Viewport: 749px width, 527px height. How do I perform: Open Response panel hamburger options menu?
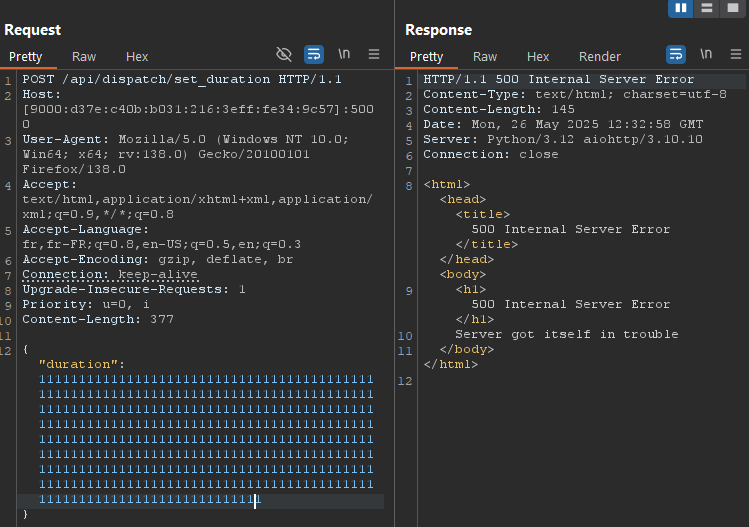[736, 54]
